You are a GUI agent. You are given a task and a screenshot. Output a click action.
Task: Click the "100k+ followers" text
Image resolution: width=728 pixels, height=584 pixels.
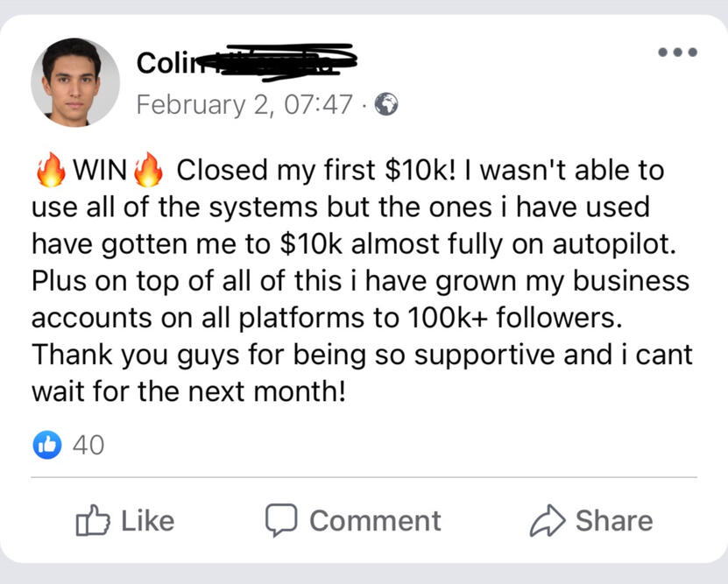[509, 318]
